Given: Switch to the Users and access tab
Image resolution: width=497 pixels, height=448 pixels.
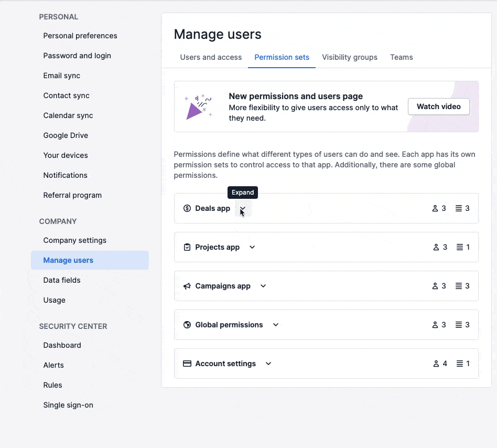Looking at the screenshot, I should (x=211, y=57).
